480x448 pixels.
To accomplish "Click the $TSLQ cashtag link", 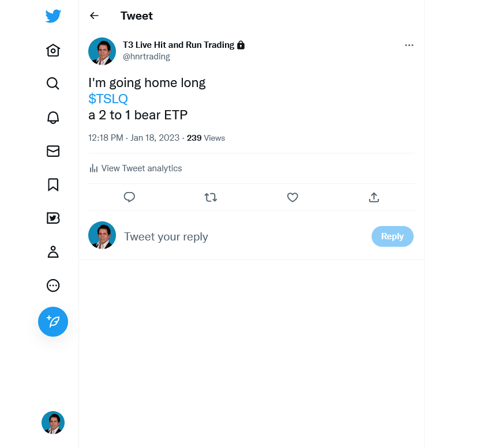I will click(x=108, y=99).
